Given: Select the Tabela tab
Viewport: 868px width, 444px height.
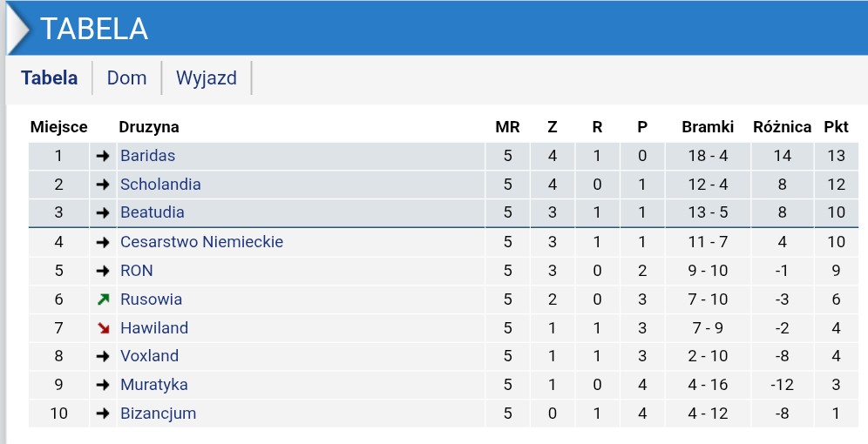Looking at the screenshot, I should coord(50,78).
